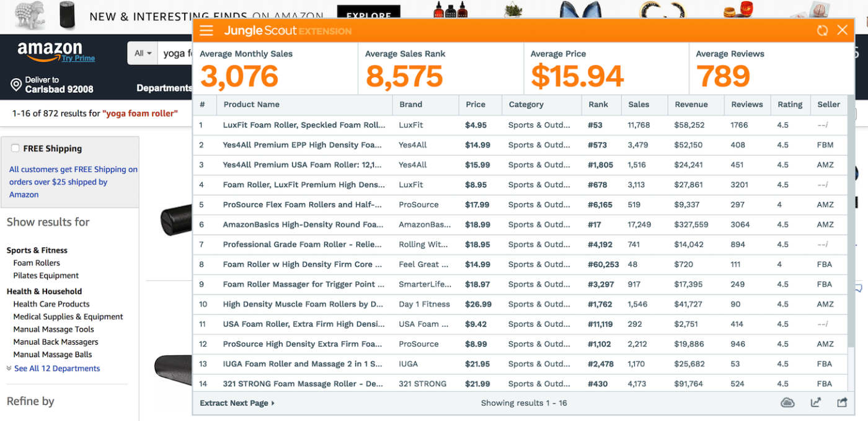Open the Try Prime link
Image resolution: width=868 pixels, height=421 pixels.
coord(78,58)
